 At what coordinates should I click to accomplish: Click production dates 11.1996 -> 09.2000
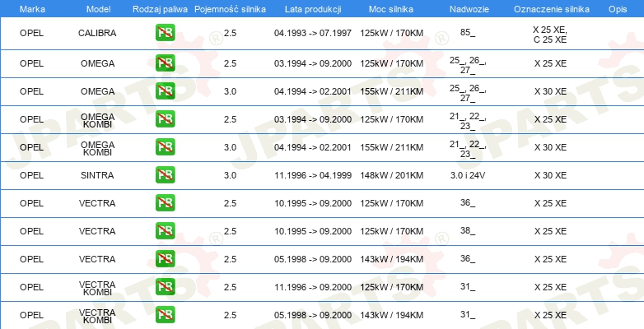tap(313, 287)
